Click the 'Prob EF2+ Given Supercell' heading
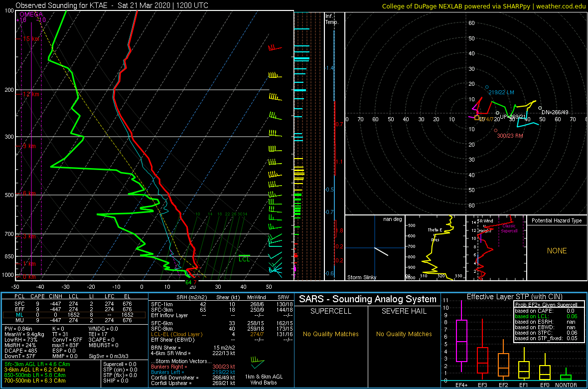 coord(546,305)
